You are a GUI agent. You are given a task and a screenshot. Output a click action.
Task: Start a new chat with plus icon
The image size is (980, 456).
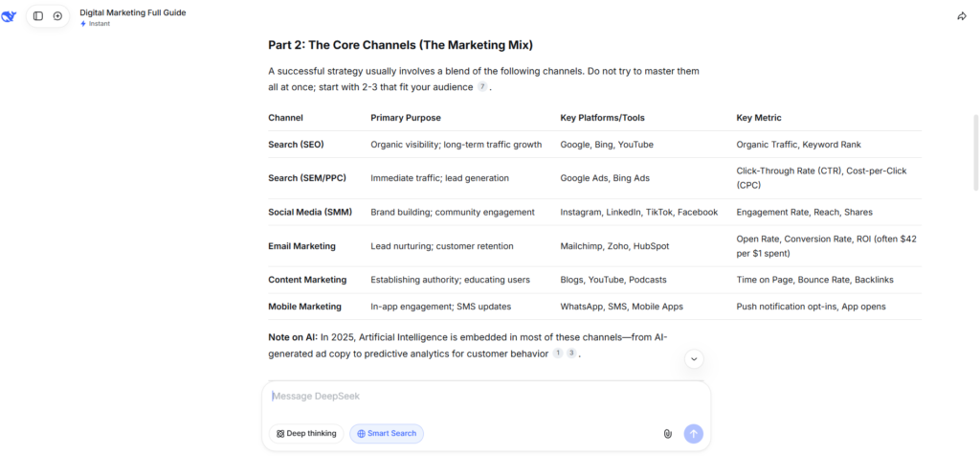pos(57,16)
